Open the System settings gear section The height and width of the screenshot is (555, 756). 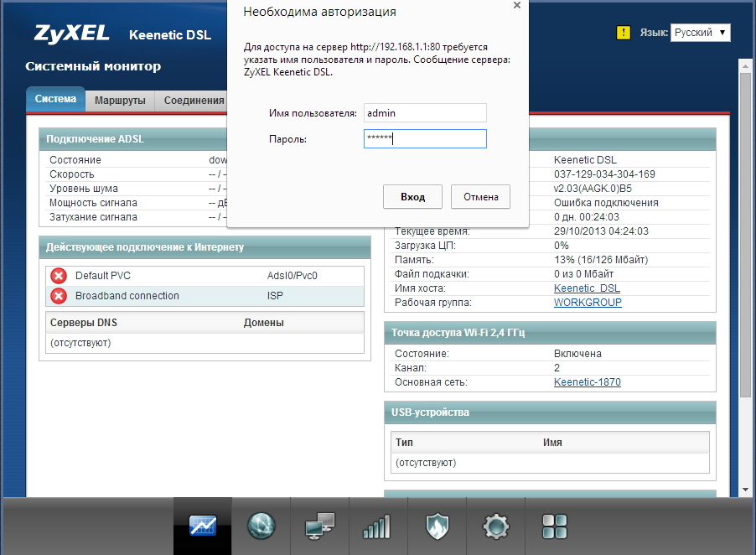(x=495, y=526)
